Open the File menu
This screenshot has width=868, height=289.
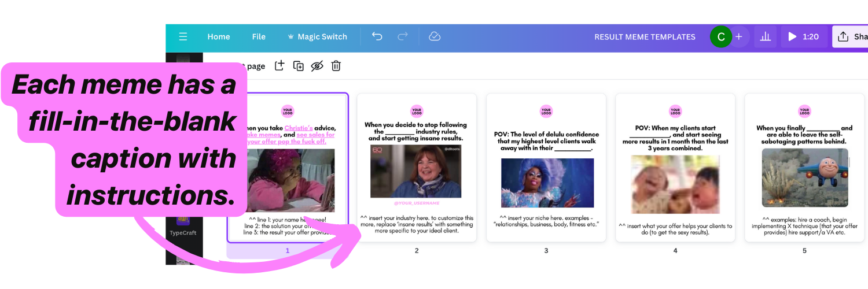click(x=259, y=37)
